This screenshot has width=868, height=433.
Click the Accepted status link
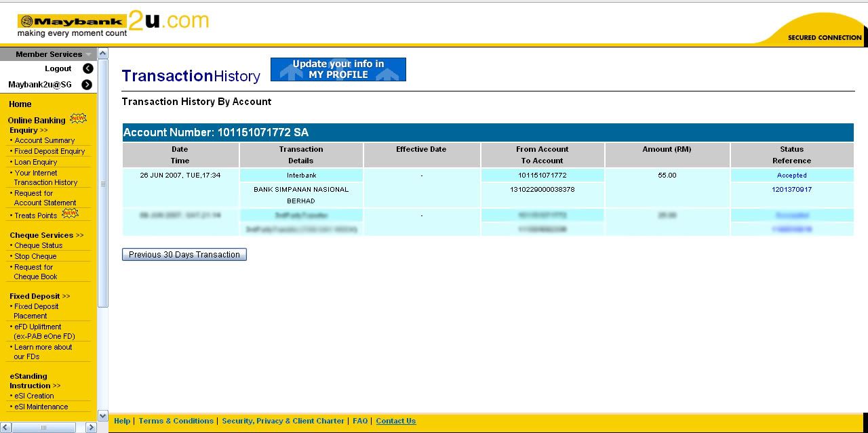[791, 176]
